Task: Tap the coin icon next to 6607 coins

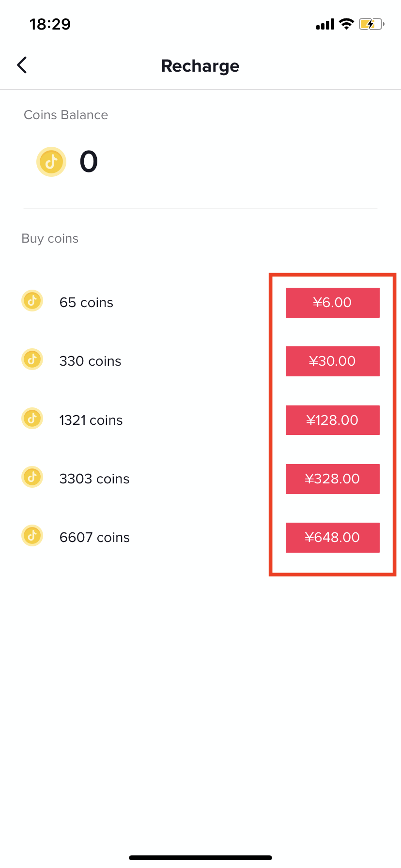Action: pyautogui.click(x=32, y=536)
